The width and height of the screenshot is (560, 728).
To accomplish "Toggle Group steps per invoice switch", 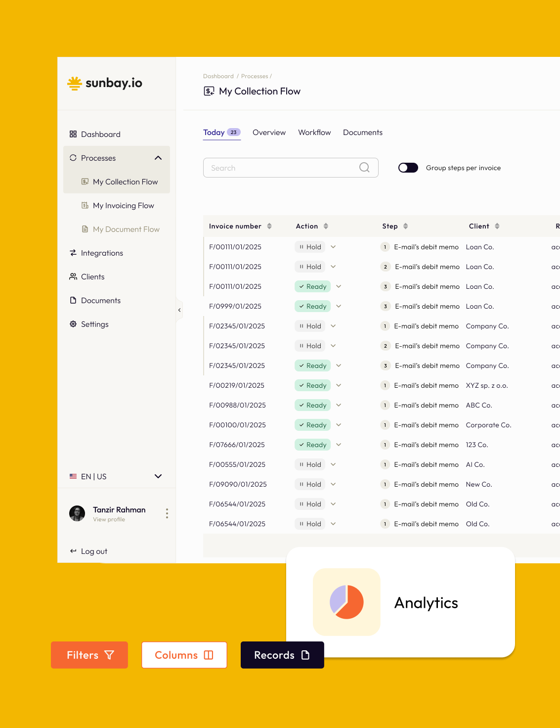I will pos(408,168).
